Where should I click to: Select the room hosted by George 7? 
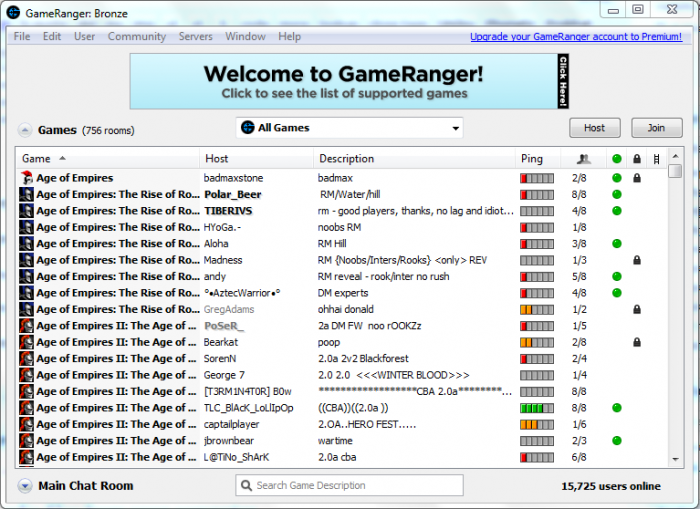343,375
